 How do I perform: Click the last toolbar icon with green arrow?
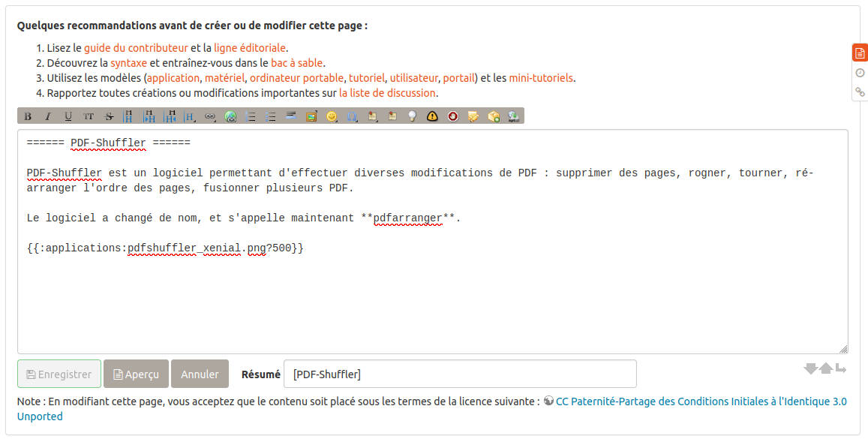coord(514,116)
